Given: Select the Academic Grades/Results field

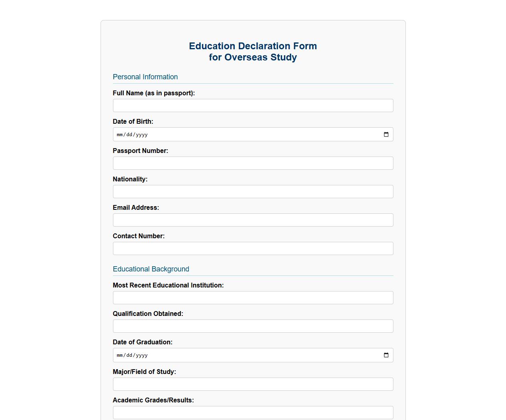Looking at the screenshot, I should pyautogui.click(x=253, y=412).
